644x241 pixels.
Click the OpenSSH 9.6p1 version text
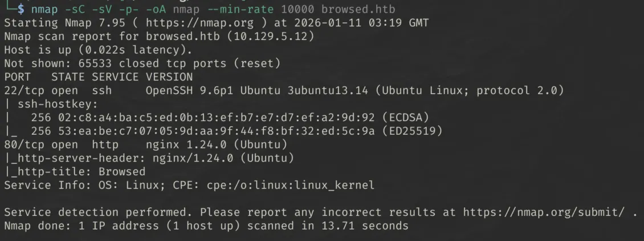(x=189, y=91)
